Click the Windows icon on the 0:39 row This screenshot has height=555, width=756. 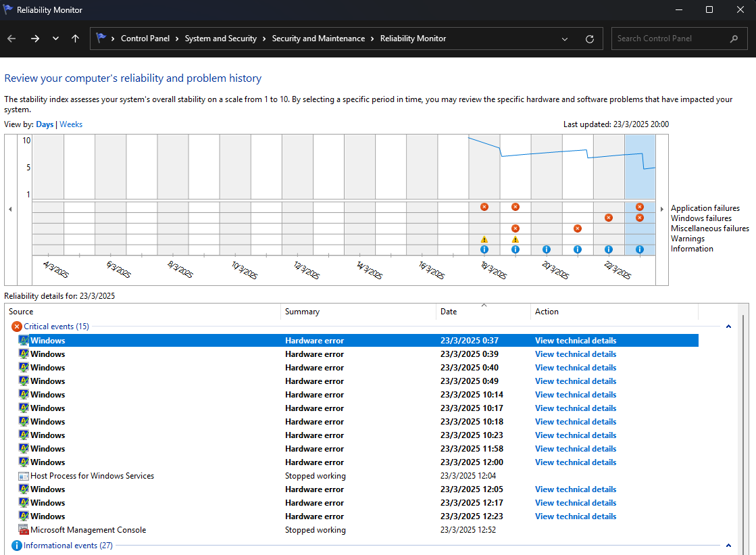pyautogui.click(x=23, y=354)
